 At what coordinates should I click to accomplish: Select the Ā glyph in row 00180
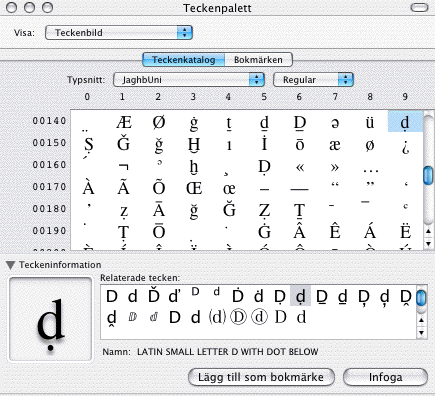pos(159,209)
